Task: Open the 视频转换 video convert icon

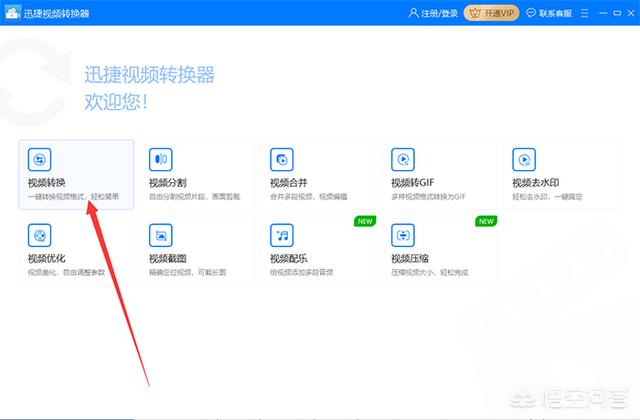Action: (x=40, y=160)
